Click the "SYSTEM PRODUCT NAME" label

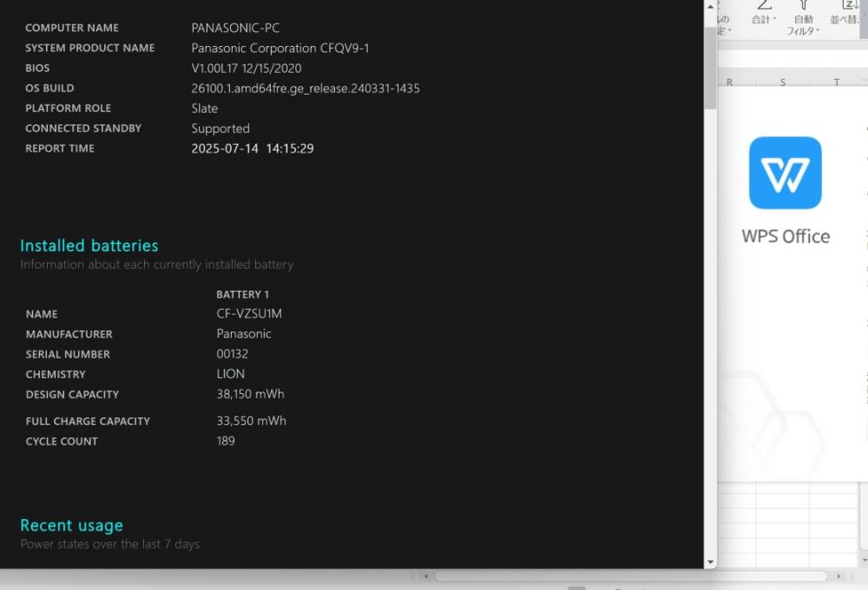tap(89, 48)
